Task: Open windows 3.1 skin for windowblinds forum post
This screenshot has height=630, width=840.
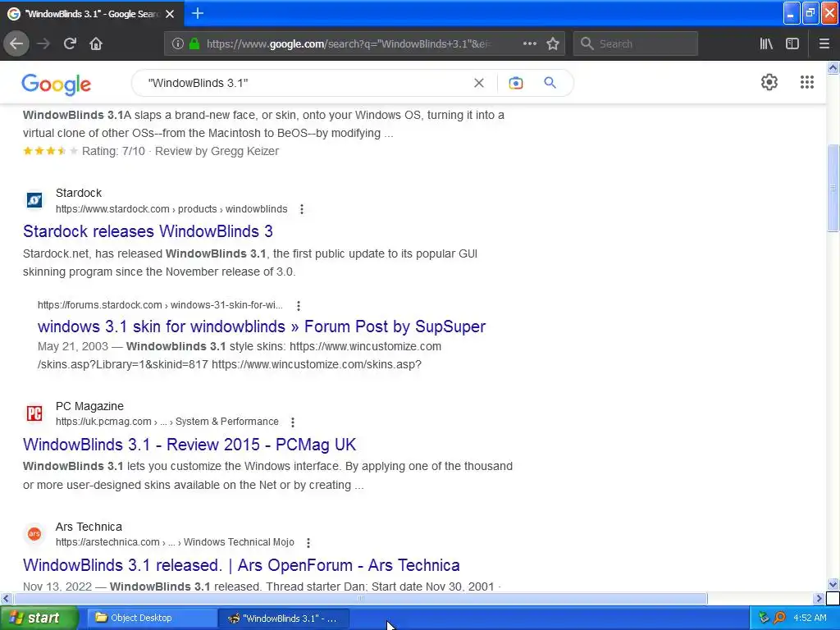Action: [x=262, y=326]
